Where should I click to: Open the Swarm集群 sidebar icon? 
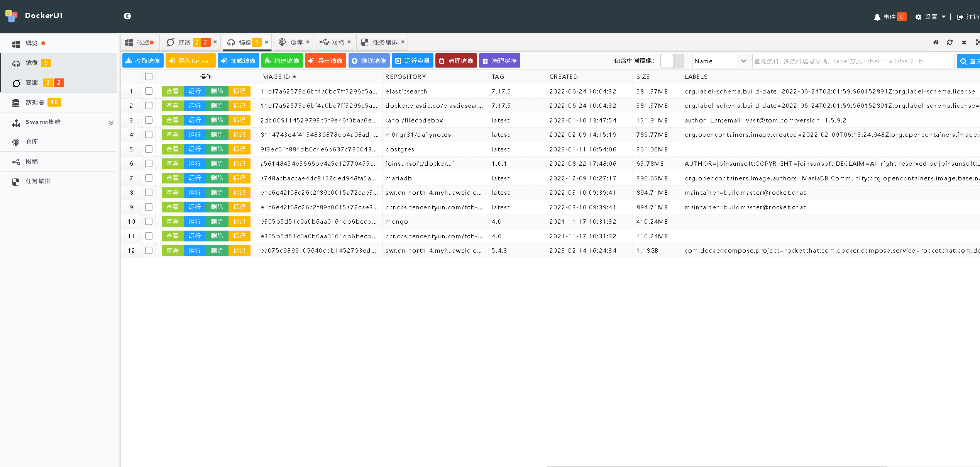pyautogui.click(x=16, y=122)
